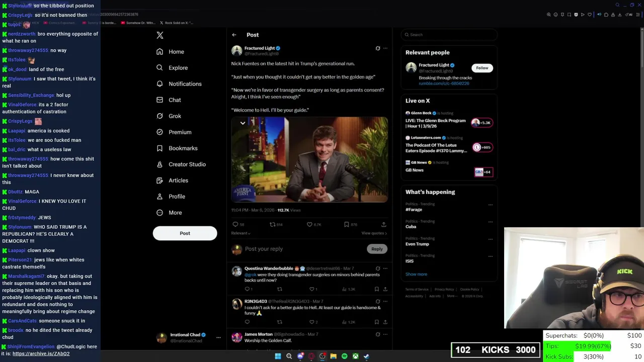
Task: Open the Explore page
Action: pyautogui.click(x=172, y=68)
